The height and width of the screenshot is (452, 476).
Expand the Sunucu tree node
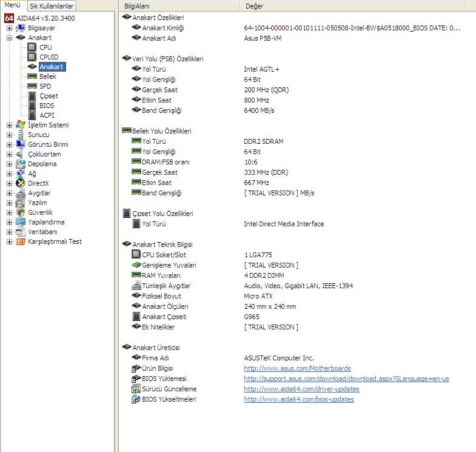tap(10, 135)
